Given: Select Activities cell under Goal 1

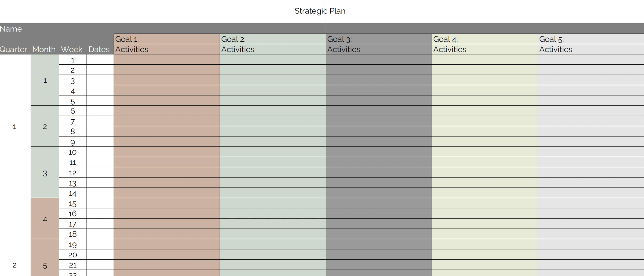Looking at the screenshot, I should [166, 49].
